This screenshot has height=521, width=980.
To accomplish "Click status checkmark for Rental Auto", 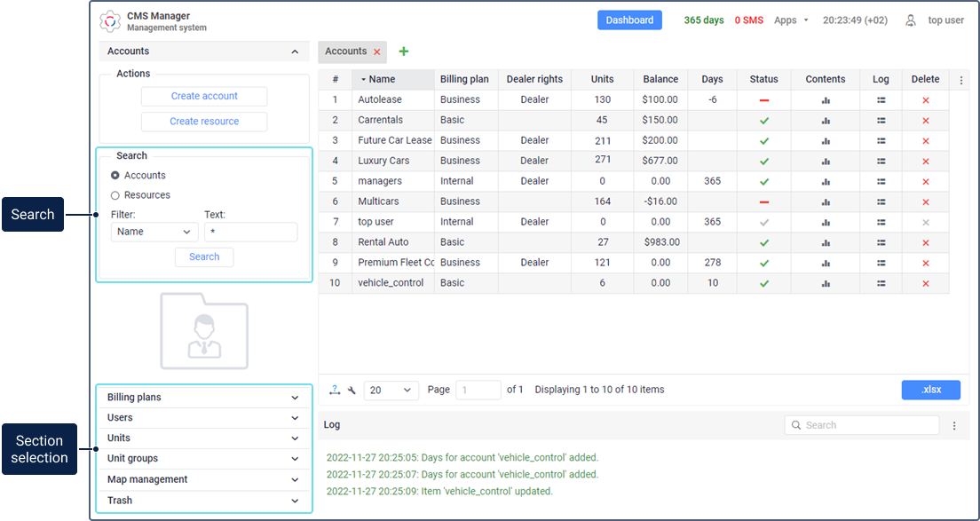I will (763, 242).
